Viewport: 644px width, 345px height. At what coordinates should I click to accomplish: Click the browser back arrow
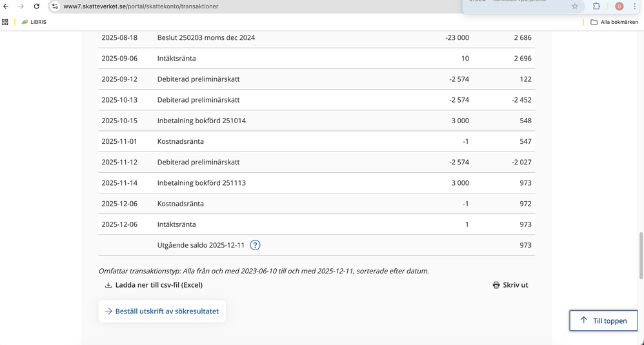click(x=6, y=6)
